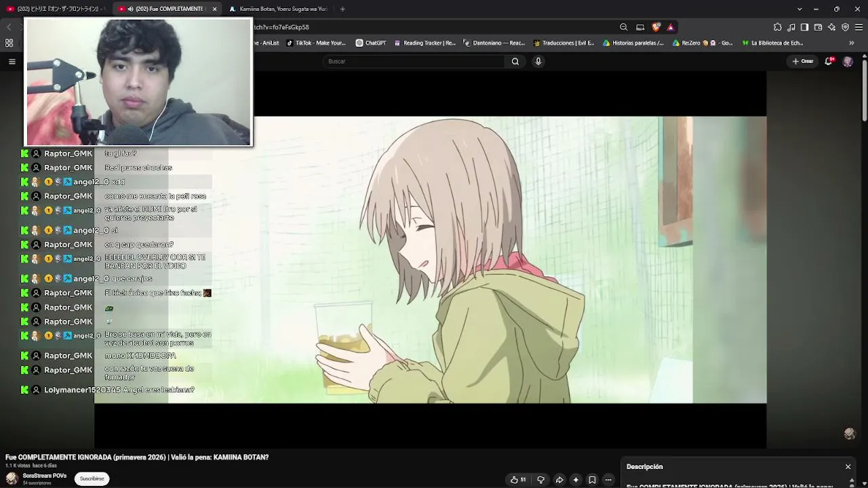Click the VPN shield icon in toolbar
Screen dimensions: 868x488
point(845,27)
